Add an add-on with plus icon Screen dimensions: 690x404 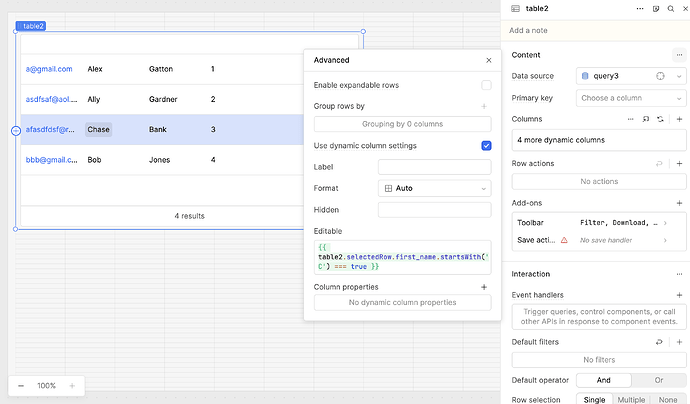pos(679,203)
